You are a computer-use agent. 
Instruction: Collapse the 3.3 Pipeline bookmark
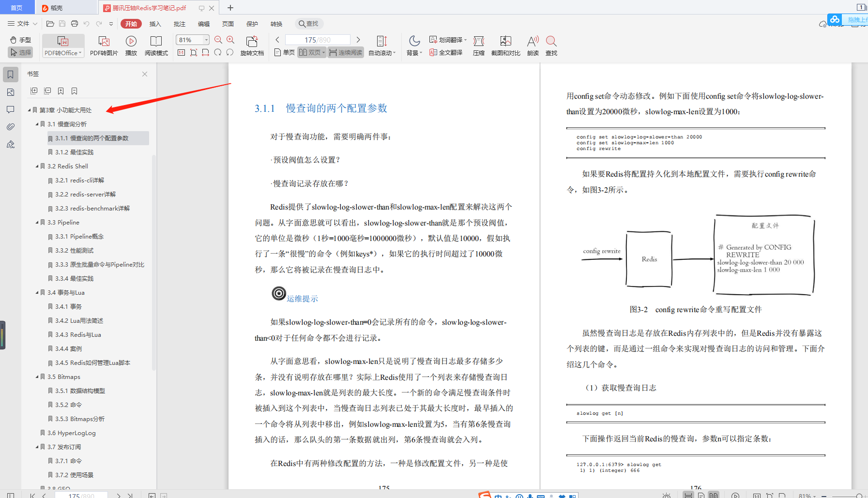pos(37,222)
